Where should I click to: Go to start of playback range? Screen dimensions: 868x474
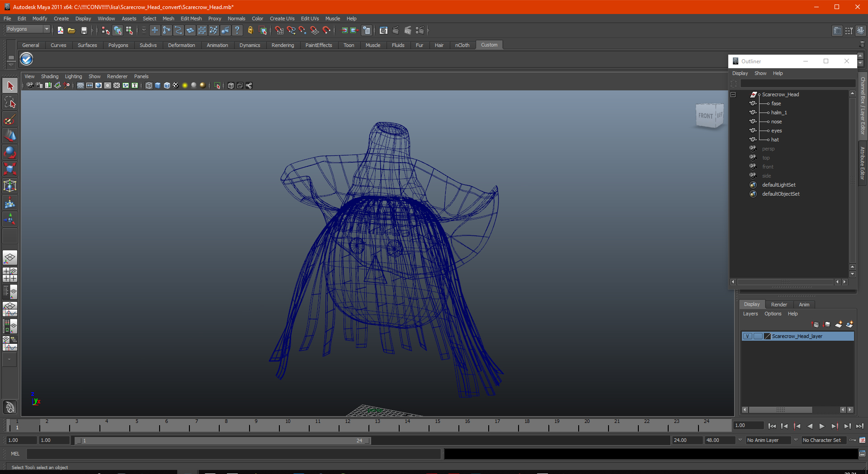772,426
